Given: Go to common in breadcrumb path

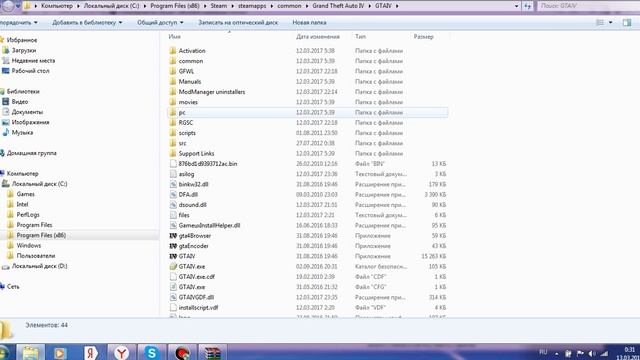Looking at the screenshot, I should tap(289, 6).
